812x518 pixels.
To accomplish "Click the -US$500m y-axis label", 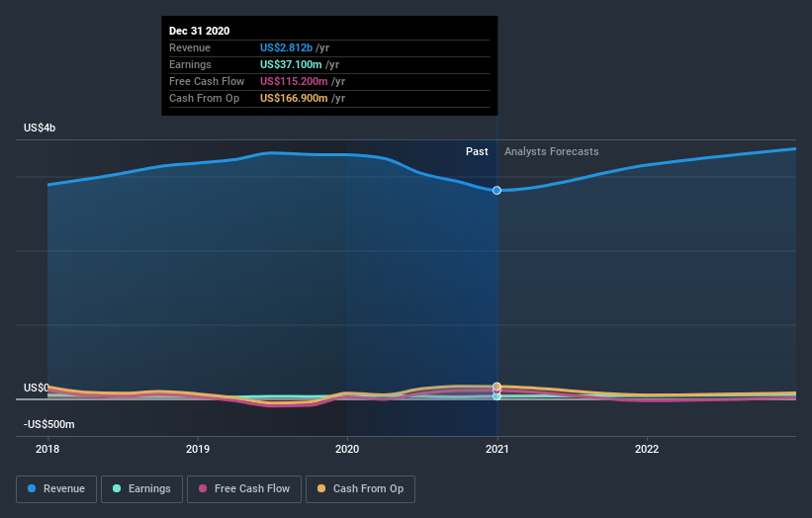I will 49,424.
